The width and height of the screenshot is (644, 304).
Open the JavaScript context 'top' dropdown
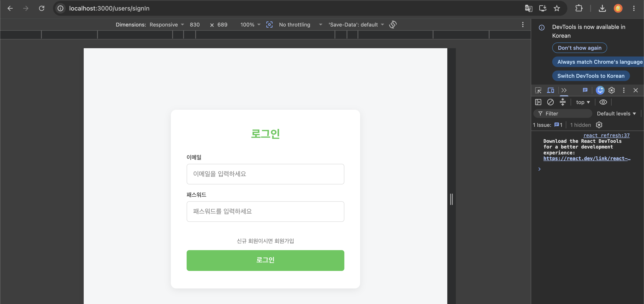tap(583, 102)
